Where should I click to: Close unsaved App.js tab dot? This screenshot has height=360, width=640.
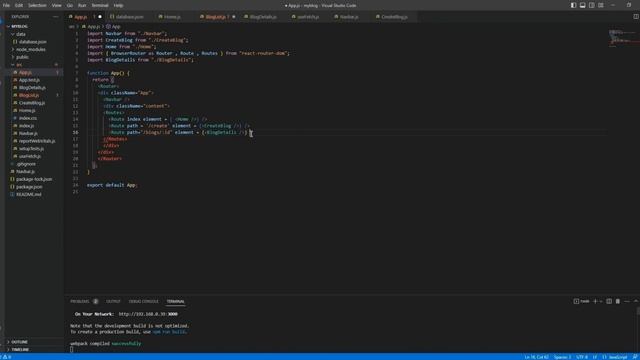[100, 17]
